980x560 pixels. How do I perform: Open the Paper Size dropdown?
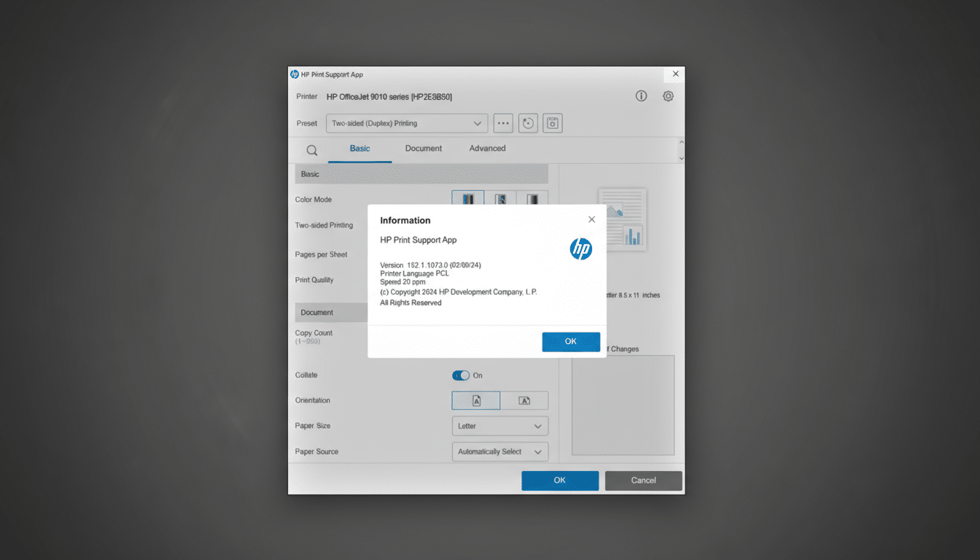[499, 425]
